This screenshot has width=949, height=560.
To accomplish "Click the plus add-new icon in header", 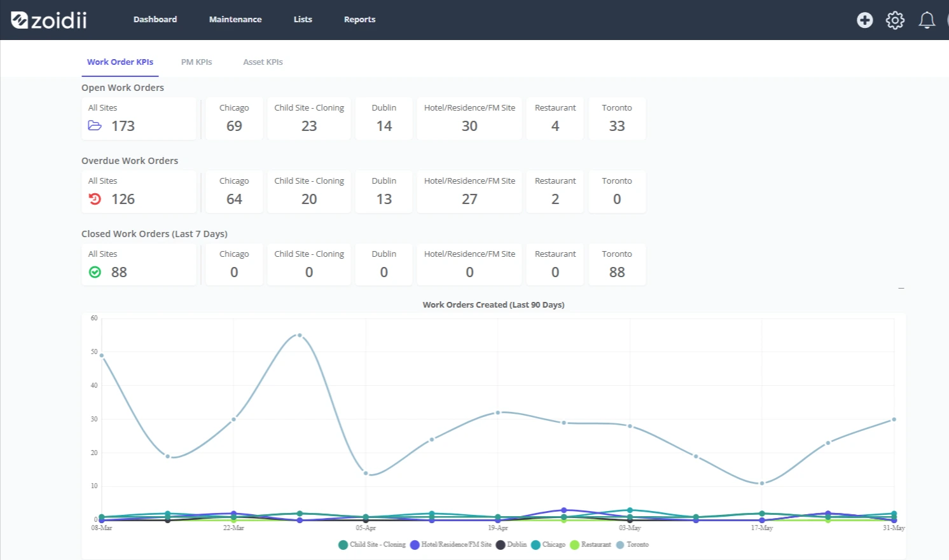I will [x=864, y=20].
